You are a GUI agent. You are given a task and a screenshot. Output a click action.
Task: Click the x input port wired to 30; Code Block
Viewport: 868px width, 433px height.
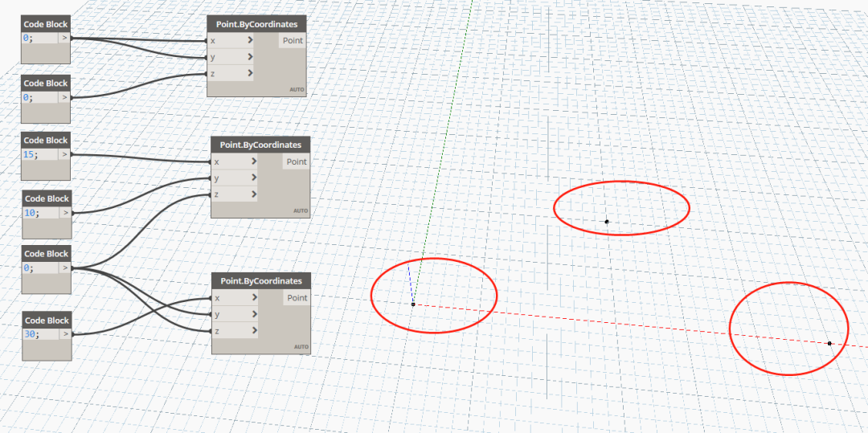point(234,297)
